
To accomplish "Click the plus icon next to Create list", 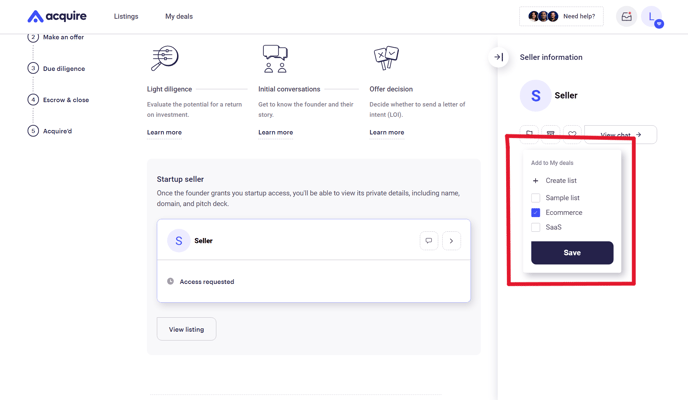I will point(535,181).
